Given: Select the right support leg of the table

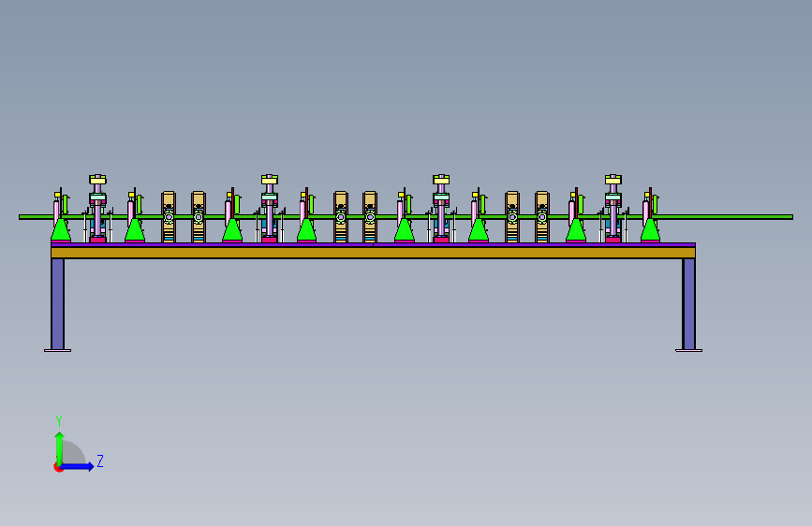Looking at the screenshot, I should click(688, 304).
